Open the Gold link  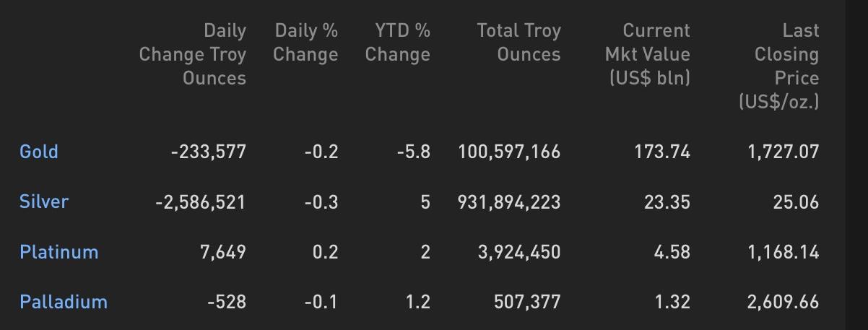pos(39,152)
